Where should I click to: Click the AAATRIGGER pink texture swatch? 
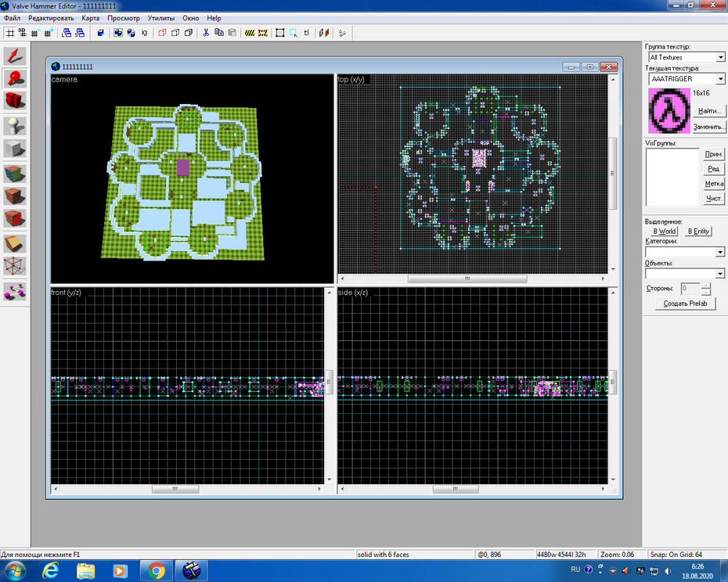[x=669, y=111]
